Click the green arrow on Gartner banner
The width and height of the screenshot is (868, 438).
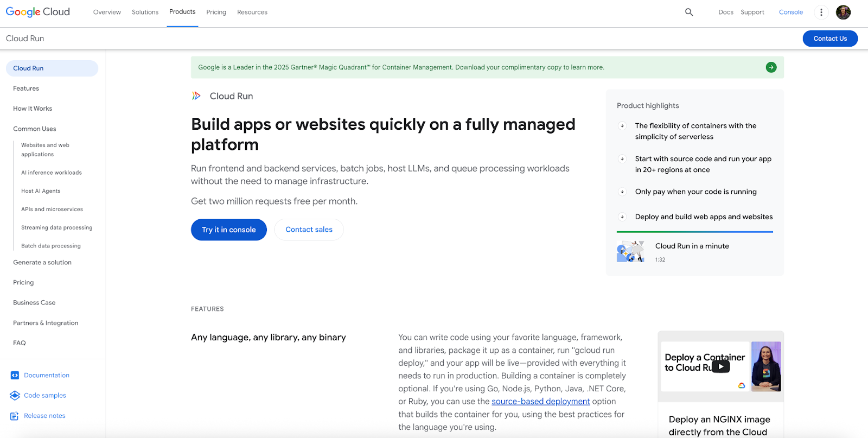click(x=771, y=67)
